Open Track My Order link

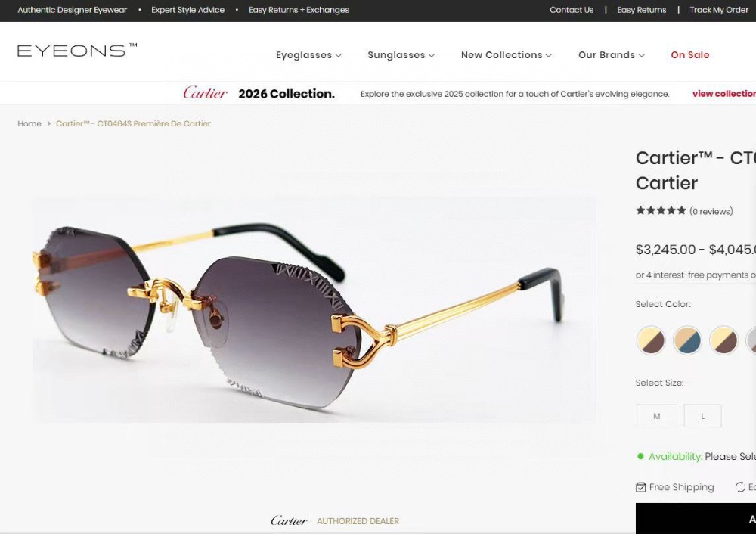[719, 10]
